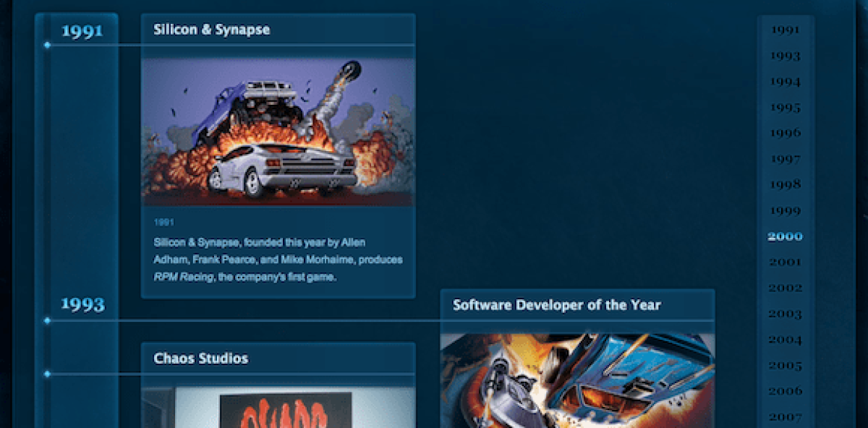Jump to 2007 in year sidebar

pyautogui.click(x=785, y=417)
